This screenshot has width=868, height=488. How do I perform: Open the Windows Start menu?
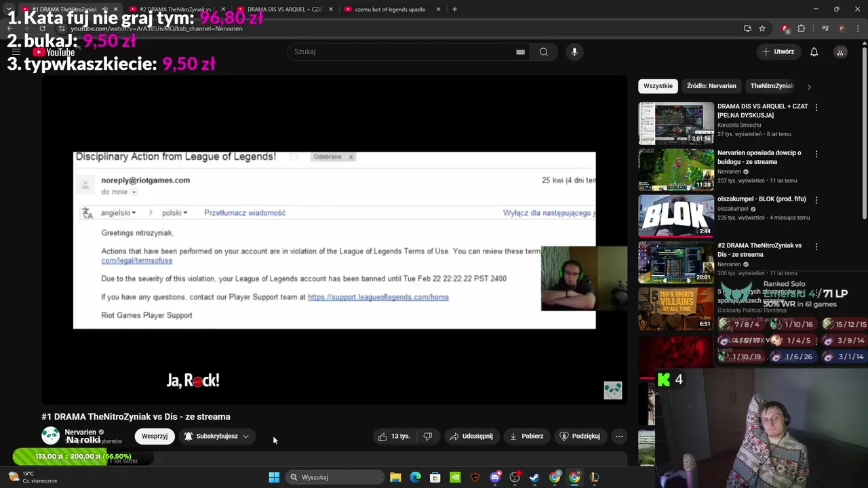tap(274, 477)
